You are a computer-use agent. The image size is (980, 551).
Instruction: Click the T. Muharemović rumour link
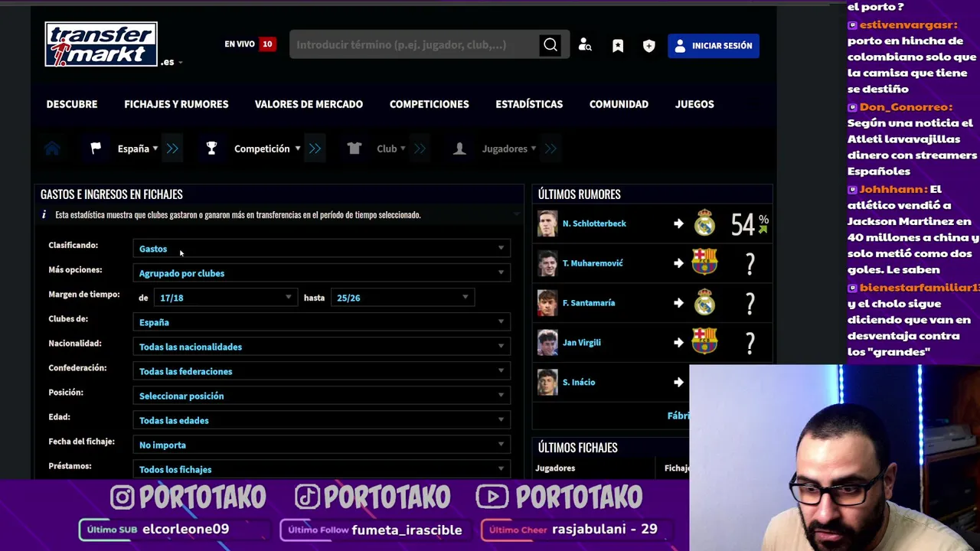(593, 263)
